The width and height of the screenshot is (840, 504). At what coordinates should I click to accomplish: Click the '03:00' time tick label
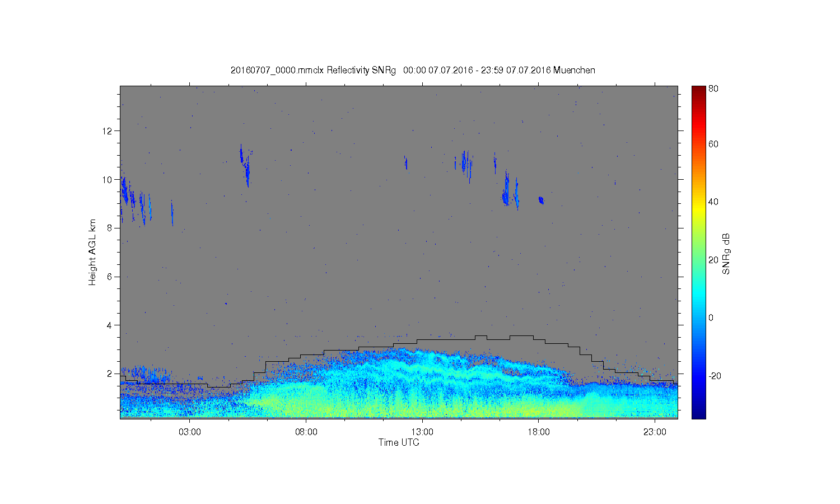pyautogui.click(x=190, y=432)
